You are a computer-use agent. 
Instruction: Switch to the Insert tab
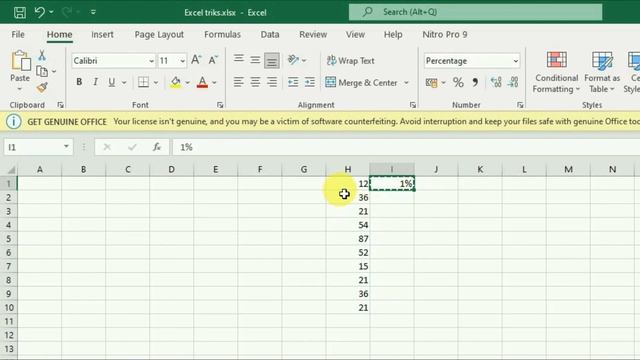pos(102,34)
